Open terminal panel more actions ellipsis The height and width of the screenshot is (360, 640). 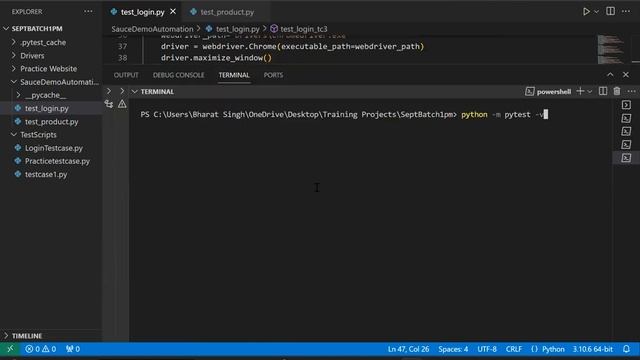click(x=631, y=91)
